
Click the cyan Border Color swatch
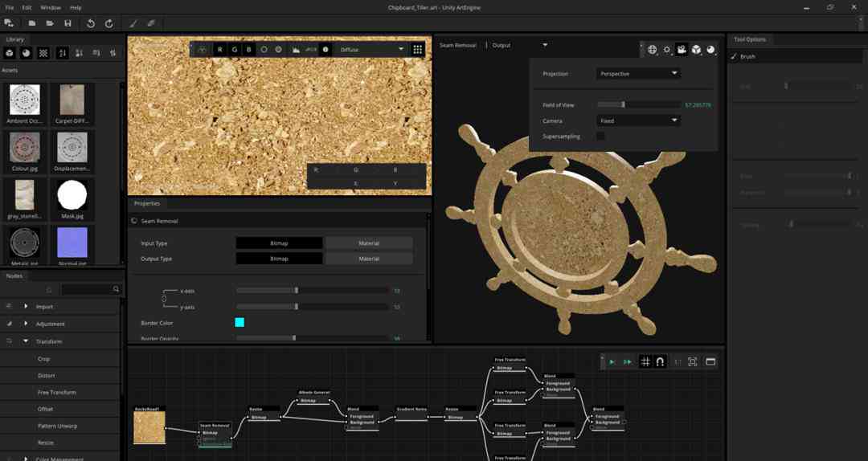click(x=240, y=322)
